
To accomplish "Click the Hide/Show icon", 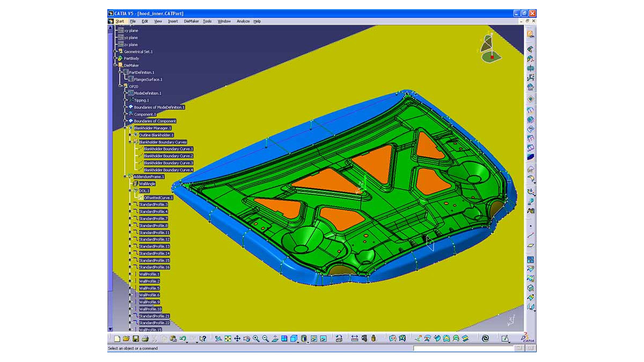I will (314, 339).
